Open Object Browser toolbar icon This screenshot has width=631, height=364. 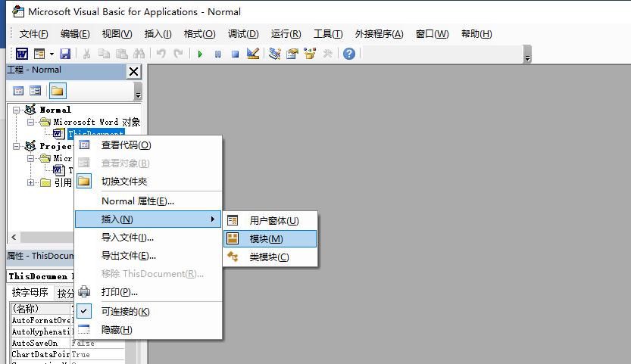tap(310, 54)
